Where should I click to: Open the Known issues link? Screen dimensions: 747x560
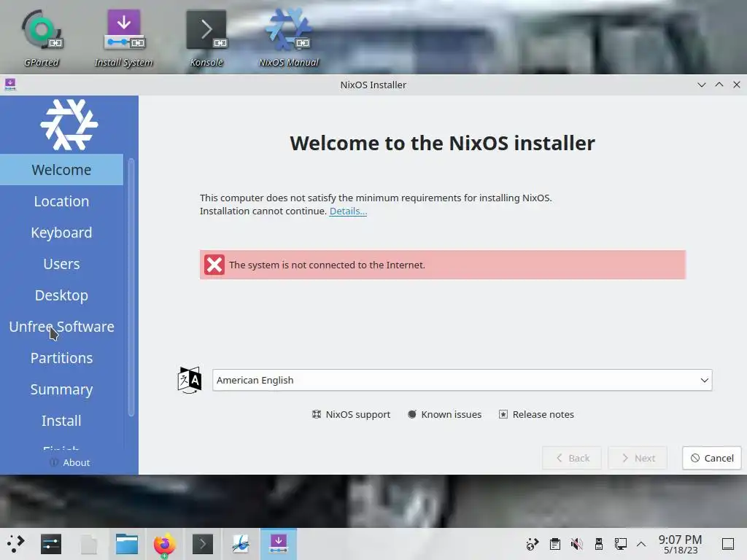tap(445, 414)
